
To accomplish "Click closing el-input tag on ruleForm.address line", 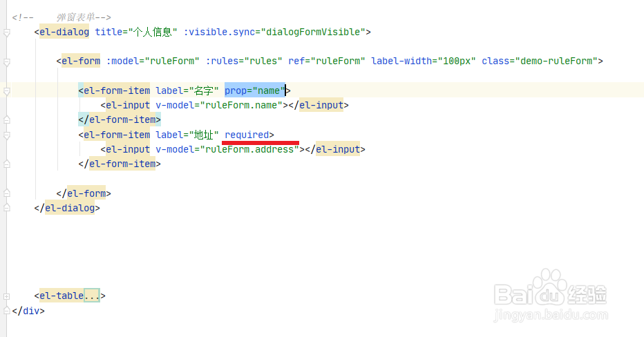I will pos(335,150).
